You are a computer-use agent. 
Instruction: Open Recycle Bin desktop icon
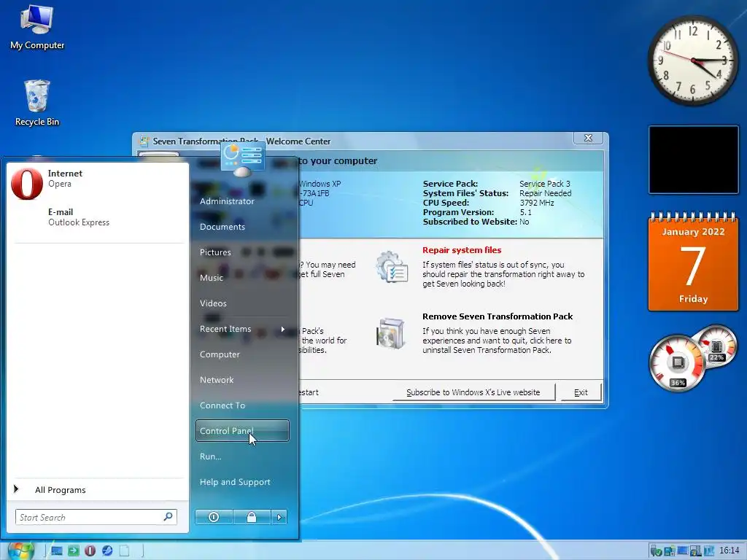(37, 103)
